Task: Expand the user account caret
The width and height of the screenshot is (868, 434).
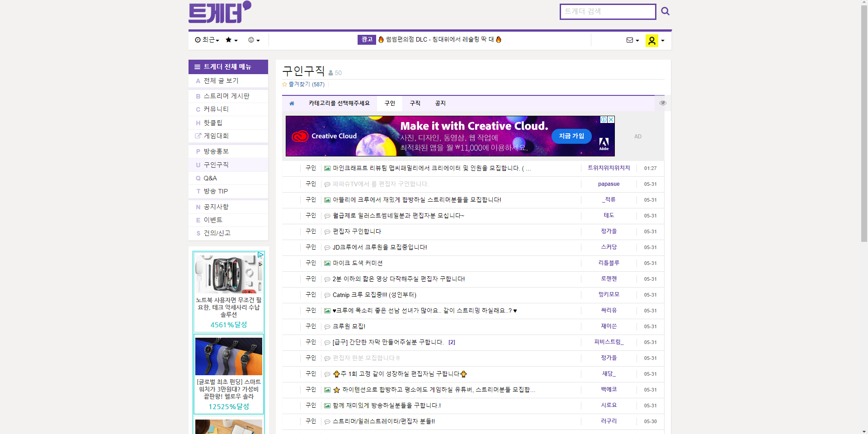Action: click(x=663, y=41)
